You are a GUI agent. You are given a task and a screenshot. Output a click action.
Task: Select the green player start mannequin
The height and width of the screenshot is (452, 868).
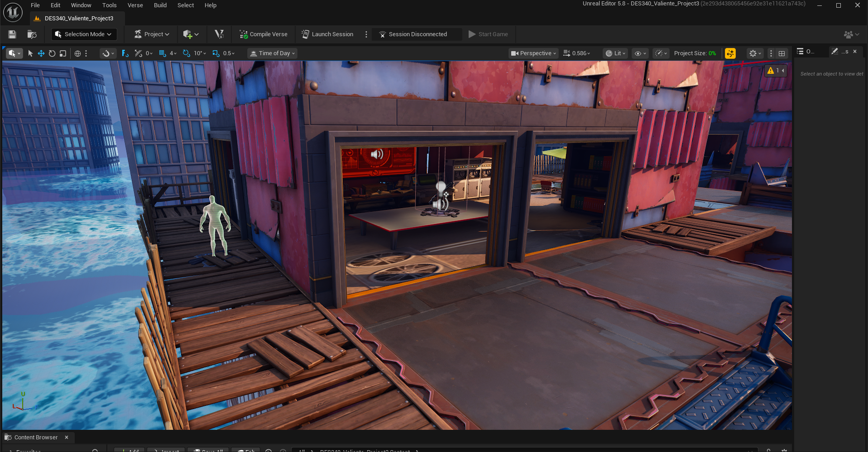pyautogui.click(x=215, y=225)
